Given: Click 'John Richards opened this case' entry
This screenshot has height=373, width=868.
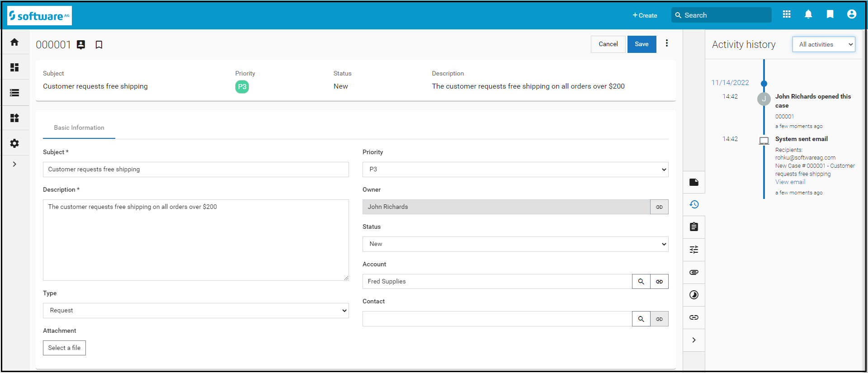Looking at the screenshot, I should (813, 101).
